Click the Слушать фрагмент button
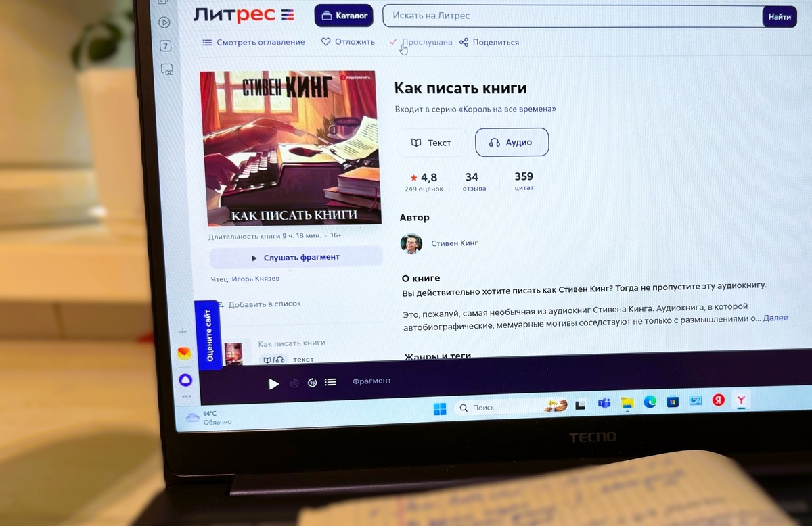 [296, 258]
